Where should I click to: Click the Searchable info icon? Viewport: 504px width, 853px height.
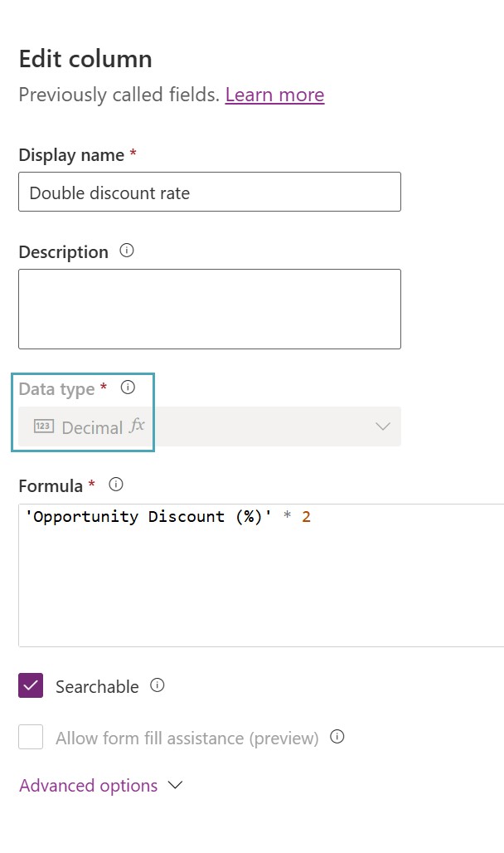[x=157, y=685]
